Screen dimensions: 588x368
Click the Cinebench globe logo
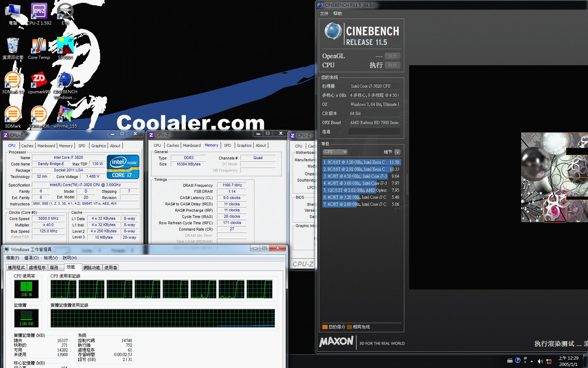tap(333, 31)
